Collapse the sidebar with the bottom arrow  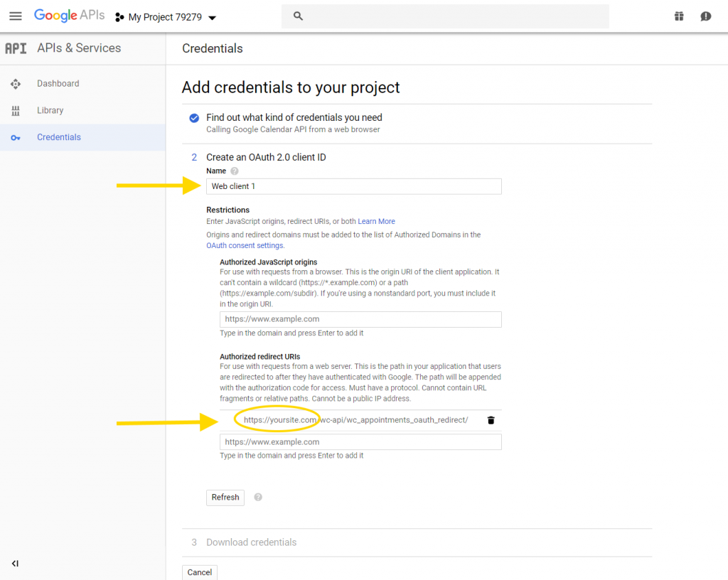point(15,563)
